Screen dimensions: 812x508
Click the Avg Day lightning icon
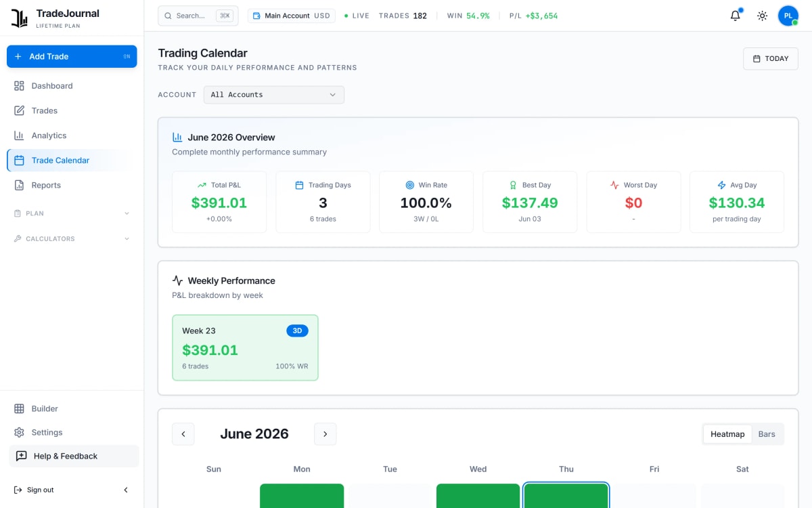721,185
